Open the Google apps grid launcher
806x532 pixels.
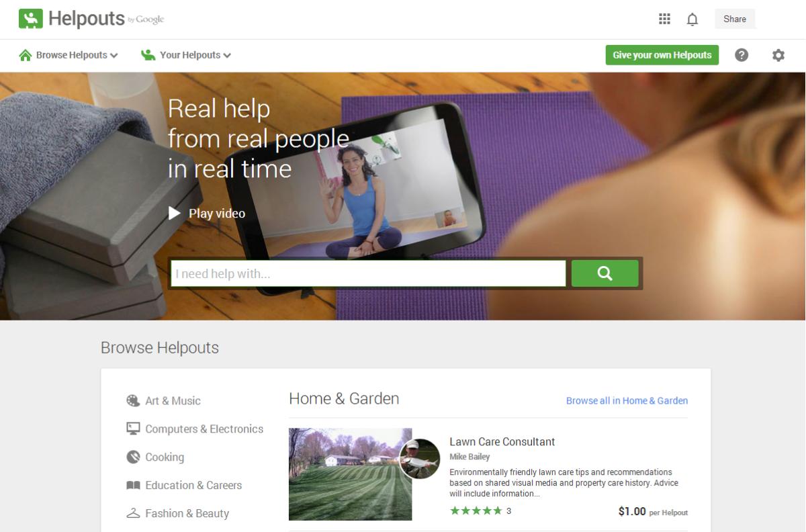[x=664, y=19]
